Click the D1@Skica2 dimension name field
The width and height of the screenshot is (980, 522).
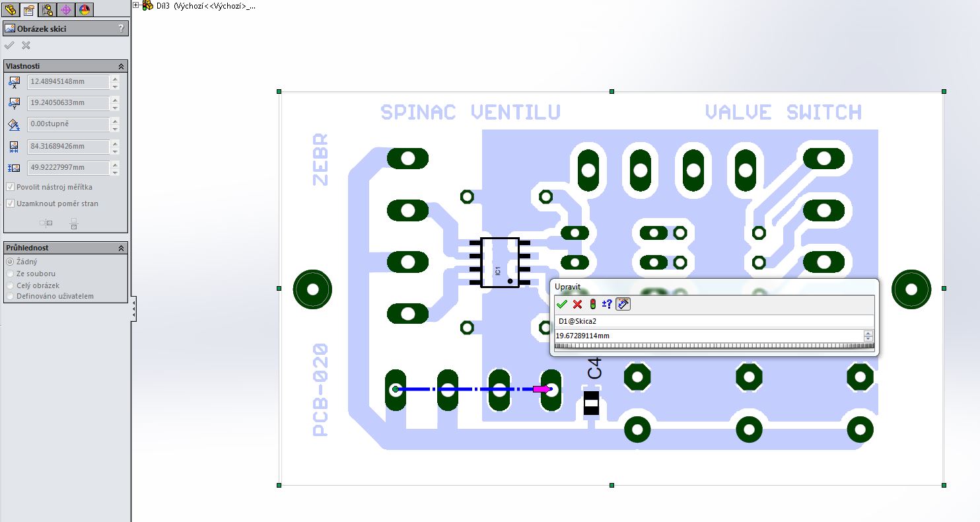[x=713, y=321]
